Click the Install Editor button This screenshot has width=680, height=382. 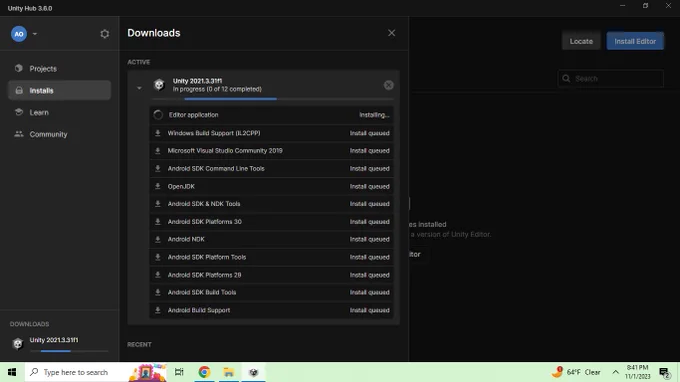click(635, 41)
